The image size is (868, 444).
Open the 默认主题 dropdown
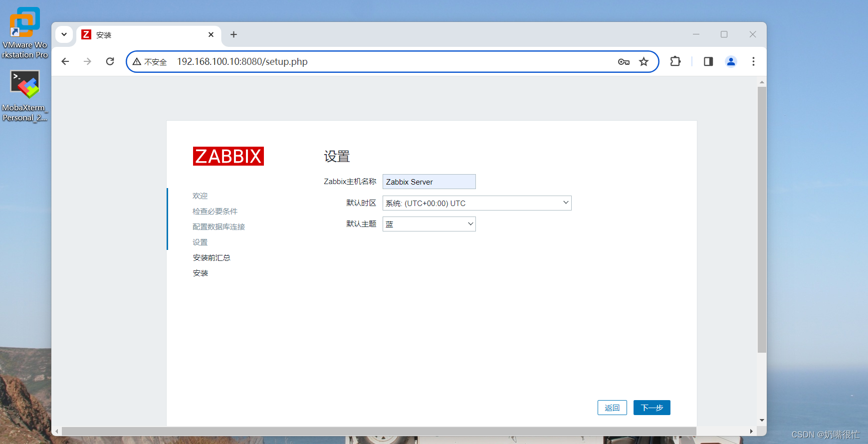pyautogui.click(x=429, y=224)
